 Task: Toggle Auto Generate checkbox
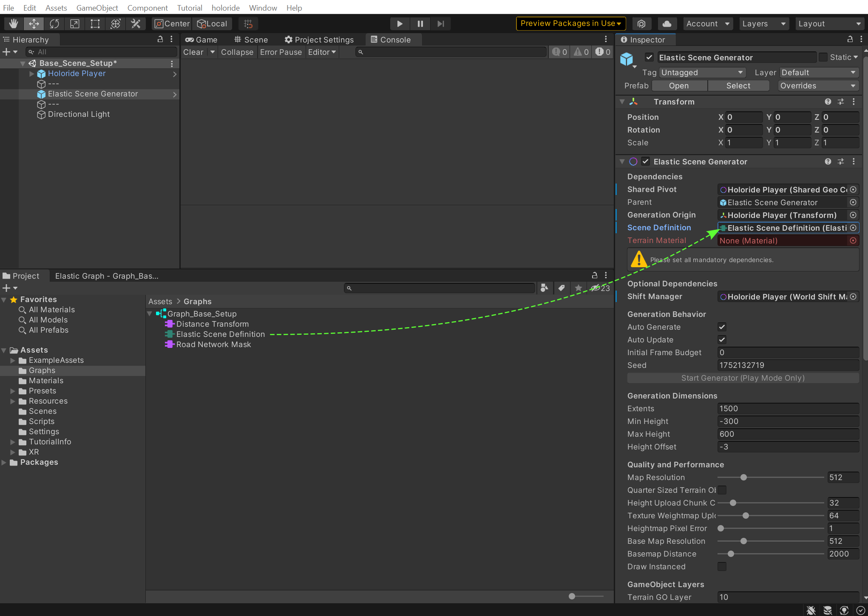[722, 327]
